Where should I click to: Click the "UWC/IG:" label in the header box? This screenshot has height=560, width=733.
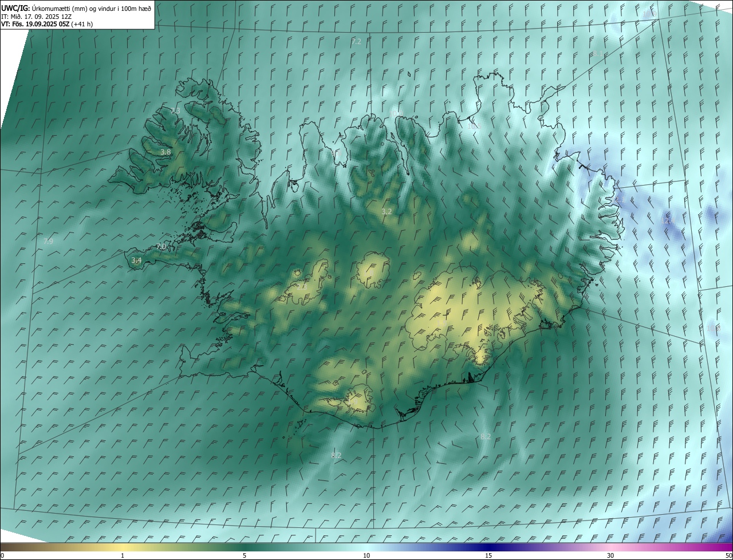[15, 8]
